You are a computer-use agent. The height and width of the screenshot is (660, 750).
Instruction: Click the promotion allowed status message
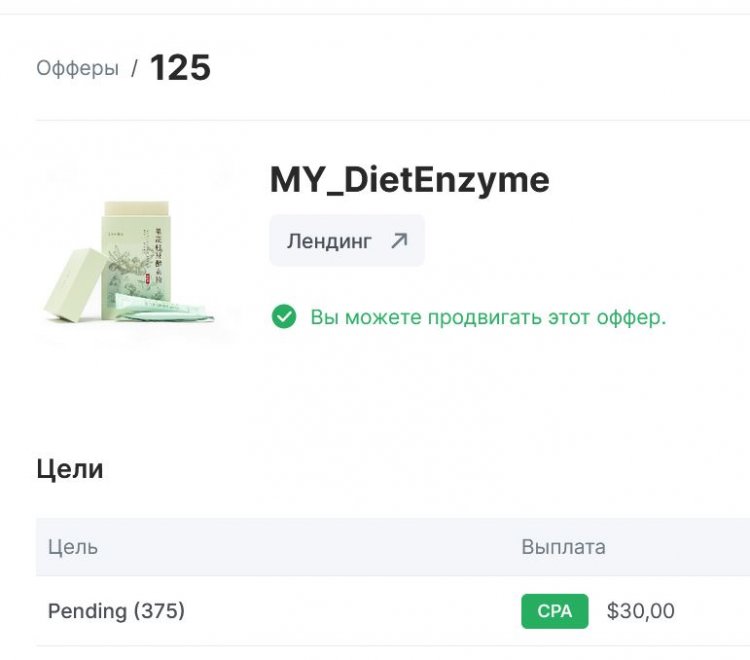click(x=488, y=317)
